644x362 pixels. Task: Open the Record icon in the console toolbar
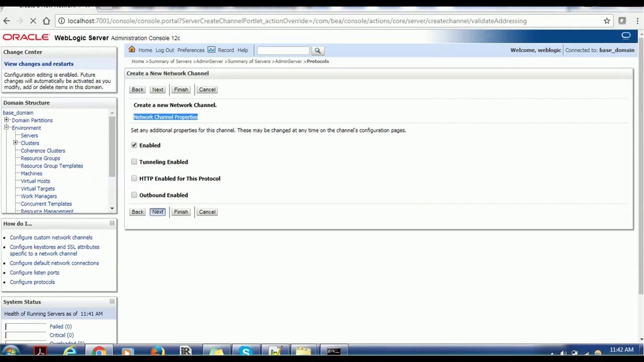click(211, 50)
